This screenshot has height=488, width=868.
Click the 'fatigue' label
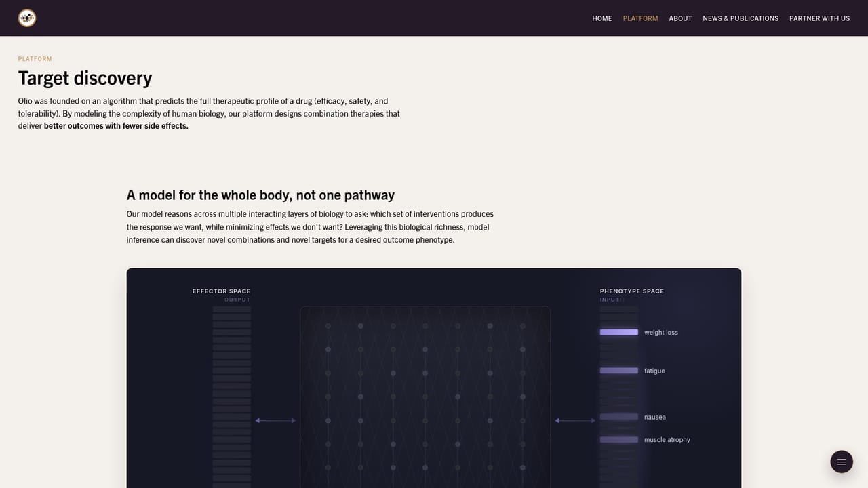coord(654,371)
